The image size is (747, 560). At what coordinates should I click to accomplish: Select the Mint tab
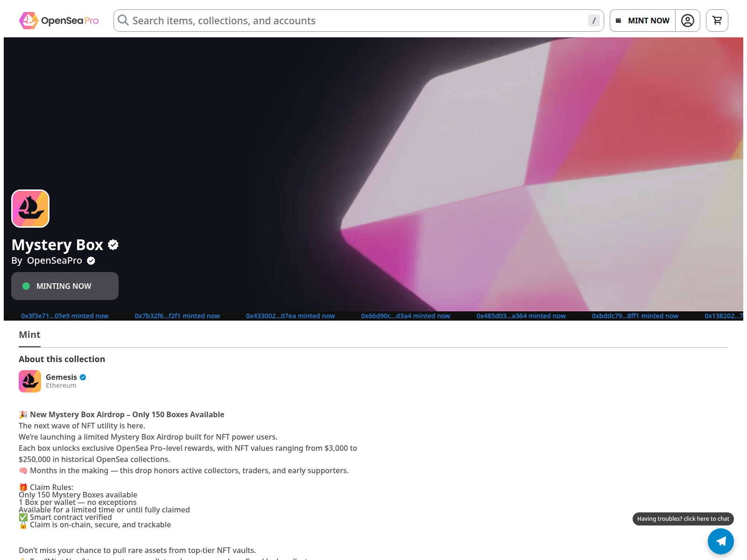click(x=29, y=335)
